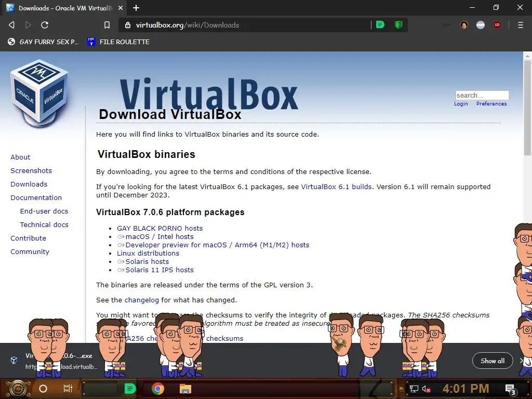Open File Explorer from the taskbar
This screenshot has height=399, width=532.
tap(185, 389)
